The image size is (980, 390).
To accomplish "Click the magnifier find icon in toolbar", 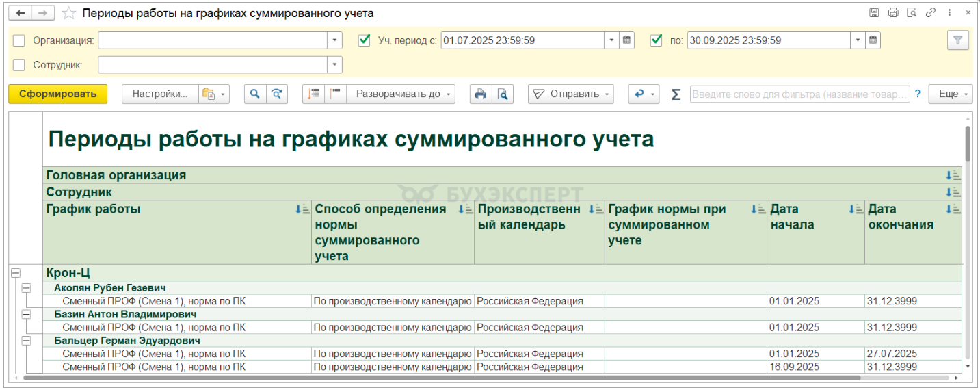I will (255, 94).
